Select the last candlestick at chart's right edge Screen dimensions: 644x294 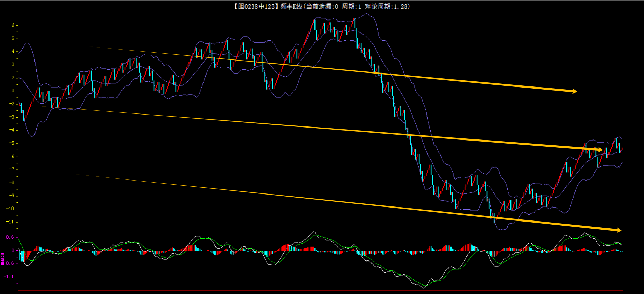[622, 149]
